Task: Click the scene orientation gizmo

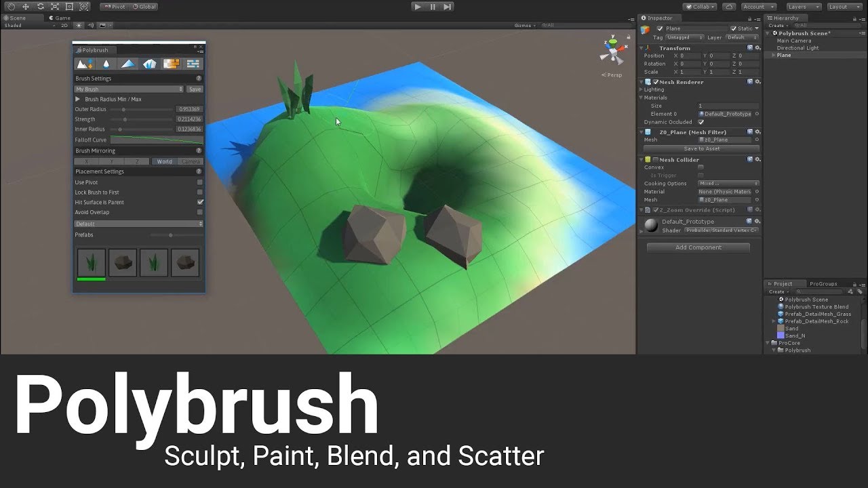Action: click(x=614, y=51)
